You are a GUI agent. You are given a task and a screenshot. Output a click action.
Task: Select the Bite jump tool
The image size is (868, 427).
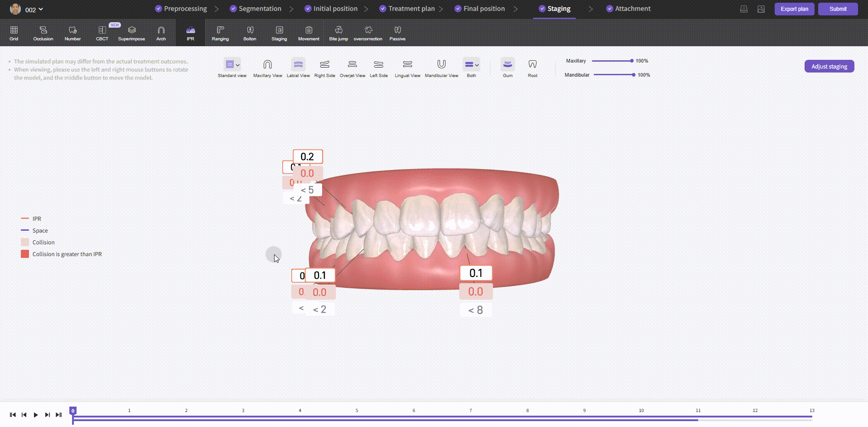pyautogui.click(x=338, y=33)
